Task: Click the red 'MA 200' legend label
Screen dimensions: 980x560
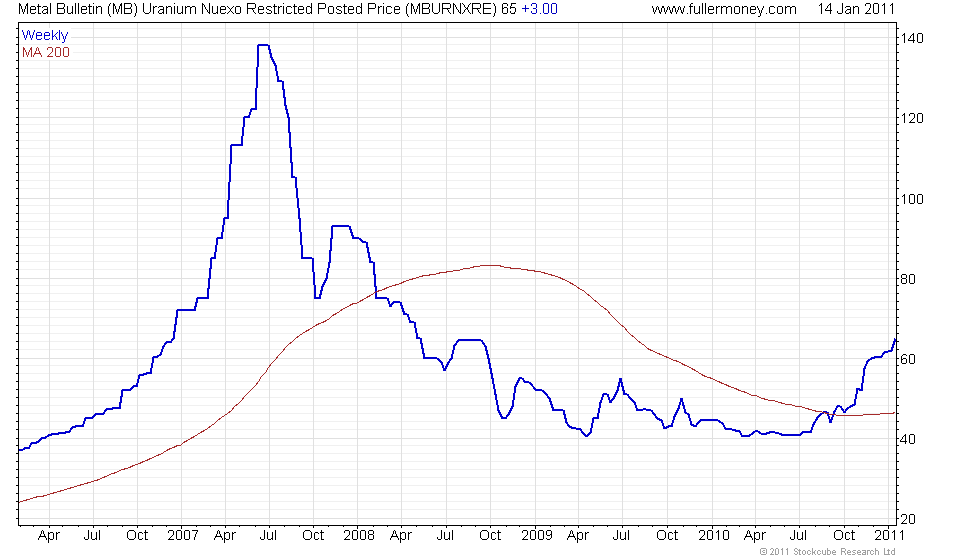Action: pyautogui.click(x=46, y=52)
